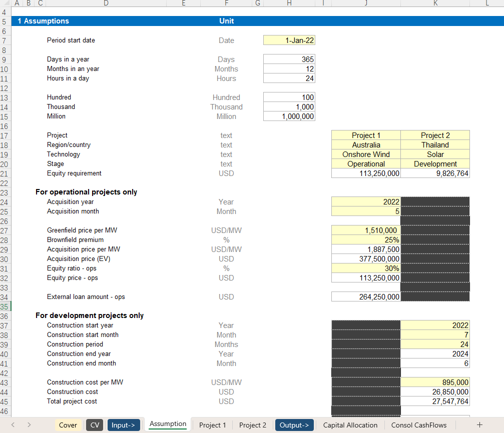Select the Onshore Wind technology cell
The image size is (504, 433).
[x=366, y=154]
